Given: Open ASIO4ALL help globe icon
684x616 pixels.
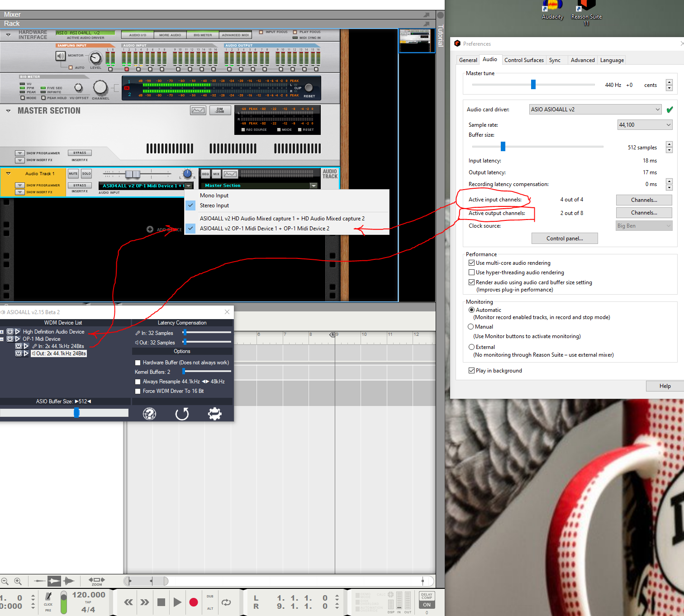Looking at the screenshot, I should pos(149,414).
